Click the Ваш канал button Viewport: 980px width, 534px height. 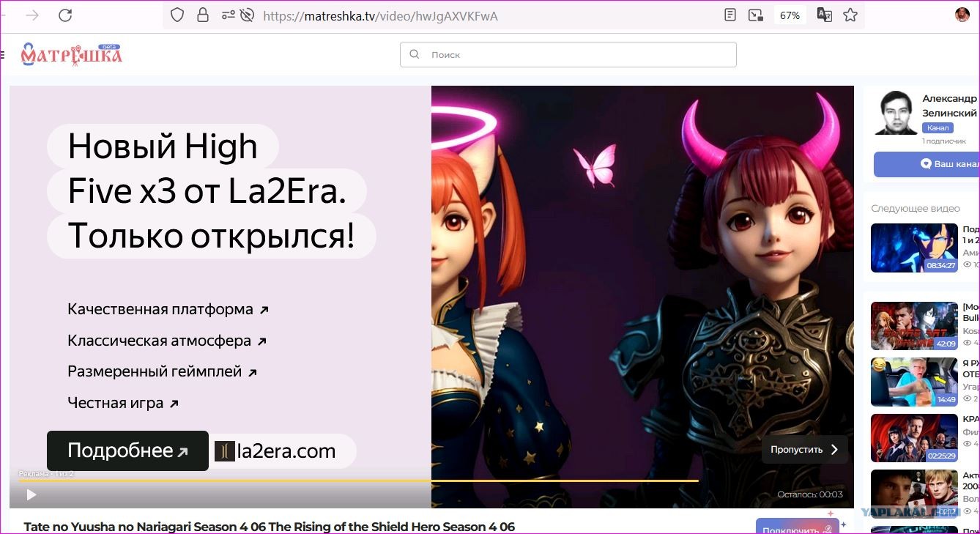(x=927, y=164)
